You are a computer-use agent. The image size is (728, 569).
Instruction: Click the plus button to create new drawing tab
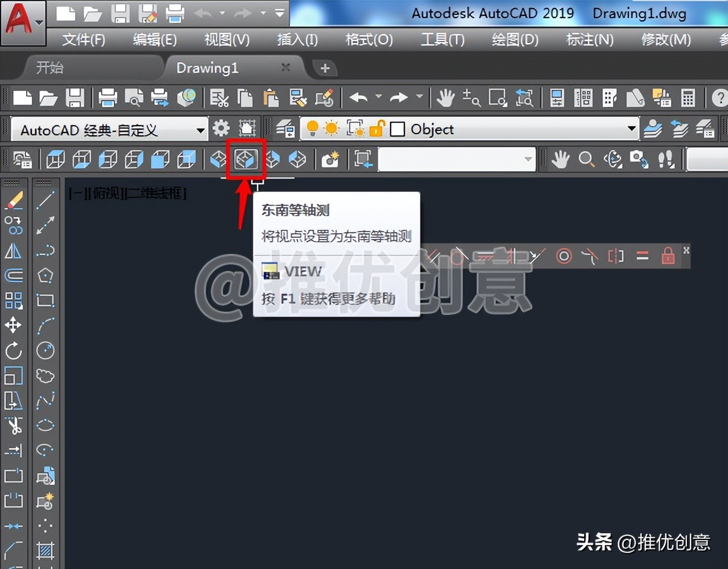(324, 68)
